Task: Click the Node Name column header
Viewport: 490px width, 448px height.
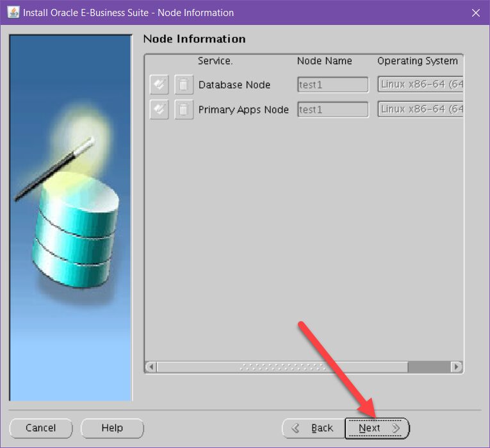Action: tap(324, 61)
